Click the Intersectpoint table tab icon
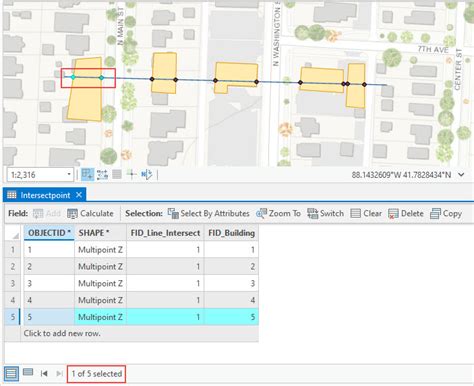Screen dimensions: 474x386 [12, 195]
